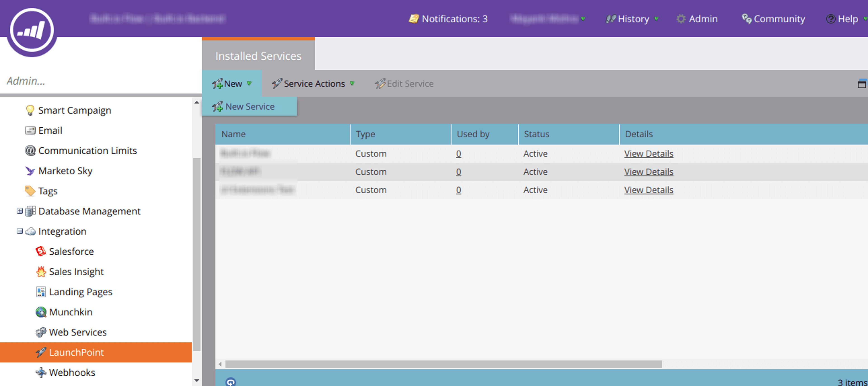Click the Used by 0 link in first row

(x=459, y=154)
